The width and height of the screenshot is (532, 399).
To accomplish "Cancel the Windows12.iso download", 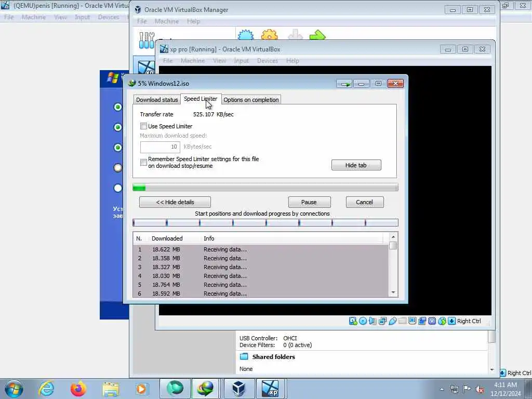I will tap(365, 202).
